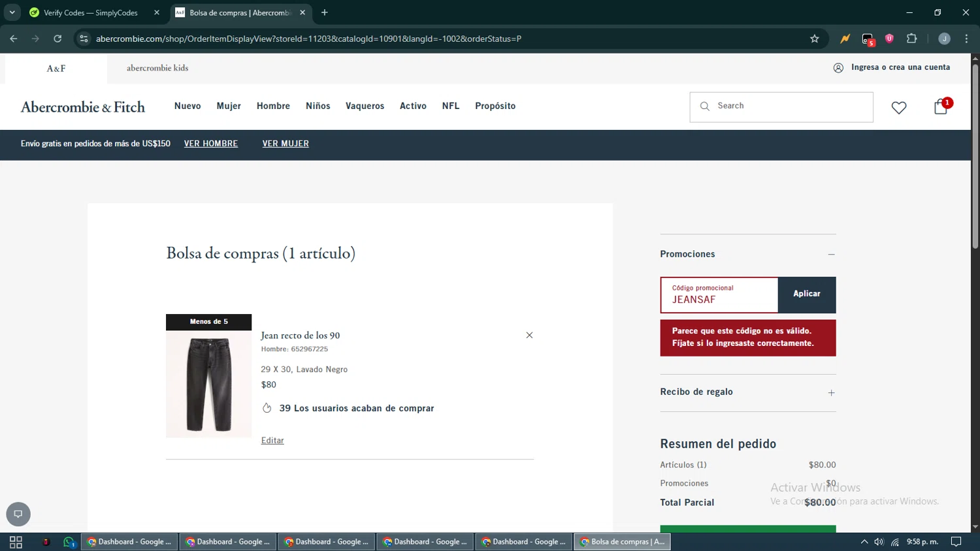The width and height of the screenshot is (980, 551).
Task: Click the Abercrombie & Fitch logo
Action: 83,107
